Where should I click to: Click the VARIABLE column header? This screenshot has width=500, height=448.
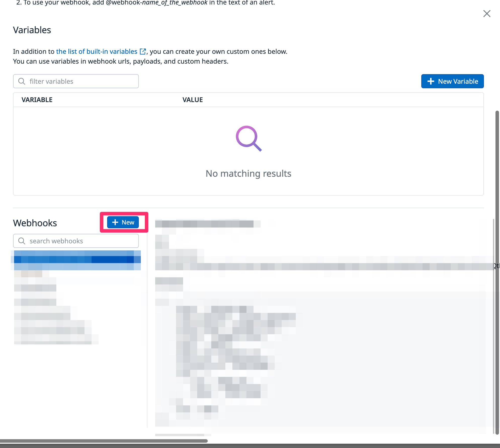point(37,100)
